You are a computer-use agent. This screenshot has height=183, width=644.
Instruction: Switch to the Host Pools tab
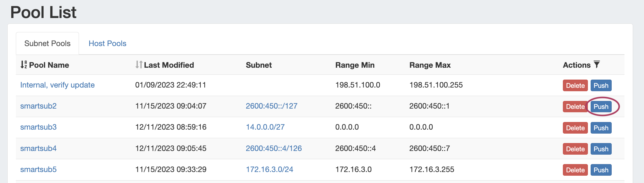click(x=107, y=44)
